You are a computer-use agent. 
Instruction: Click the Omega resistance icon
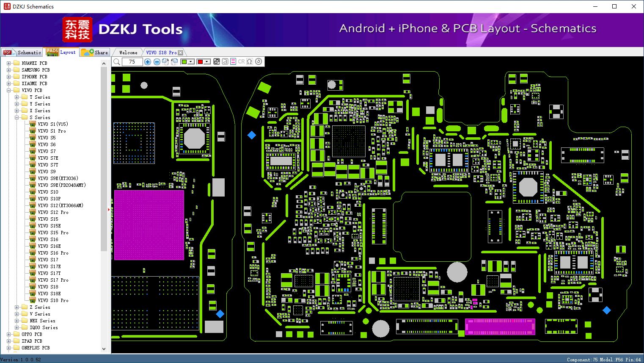point(250,61)
